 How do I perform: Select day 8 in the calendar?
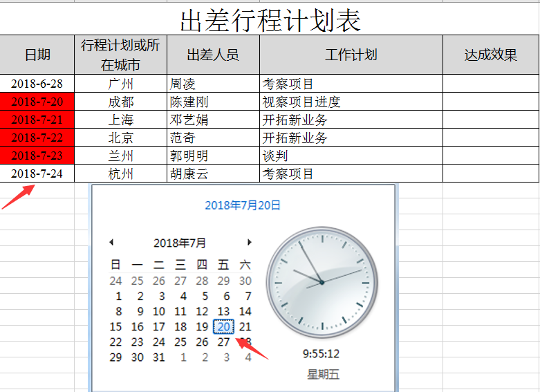click(118, 311)
